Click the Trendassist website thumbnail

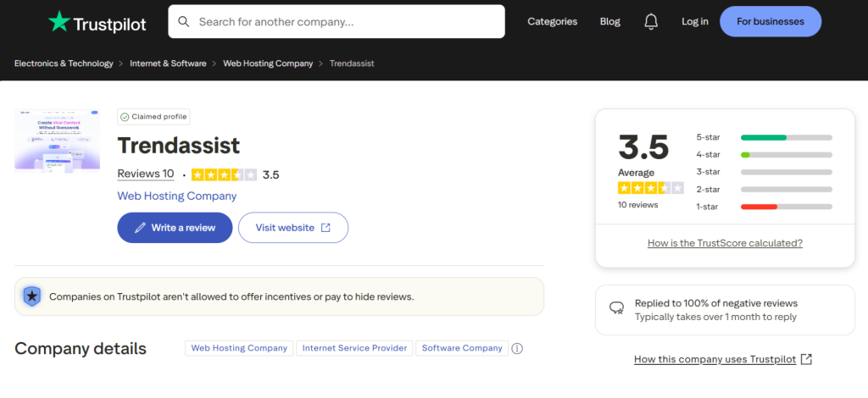point(57,139)
